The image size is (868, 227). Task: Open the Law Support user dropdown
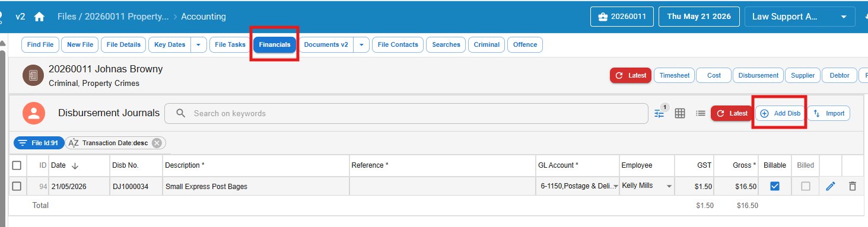(x=800, y=17)
